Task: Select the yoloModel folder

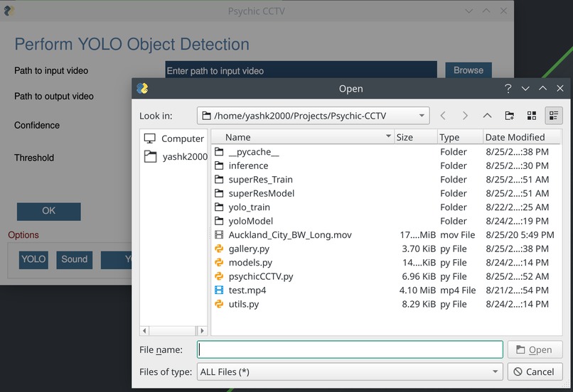Action: tap(251, 221)
